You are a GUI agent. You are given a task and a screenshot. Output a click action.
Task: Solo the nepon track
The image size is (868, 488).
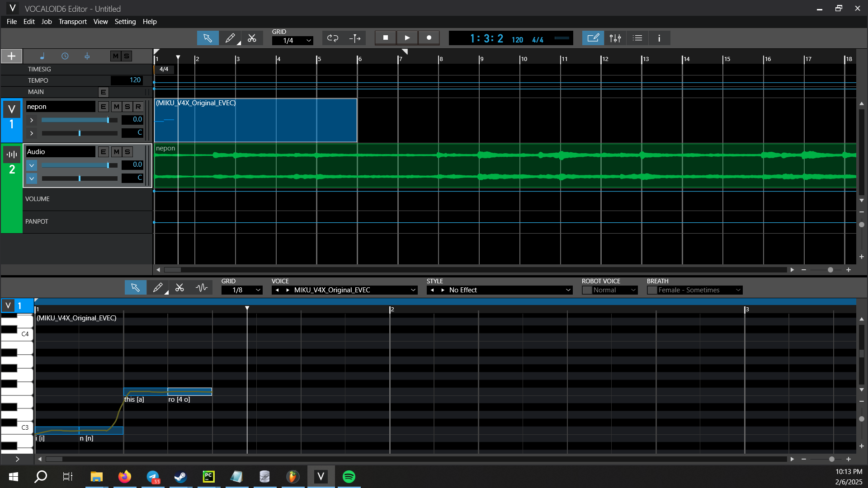click(127, 107)
